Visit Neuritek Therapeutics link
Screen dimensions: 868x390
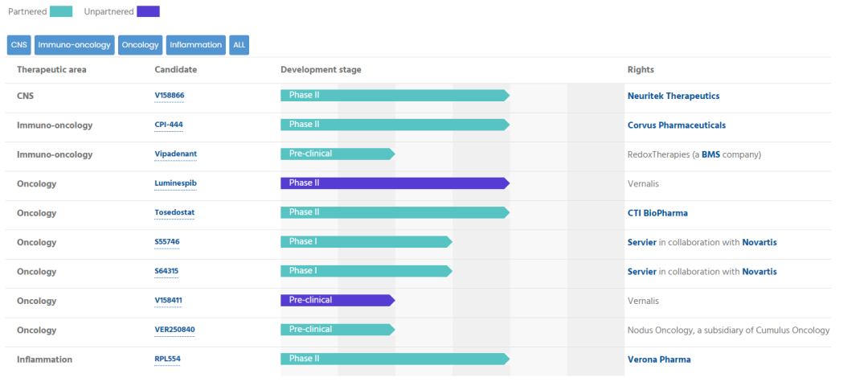(674, 96)
